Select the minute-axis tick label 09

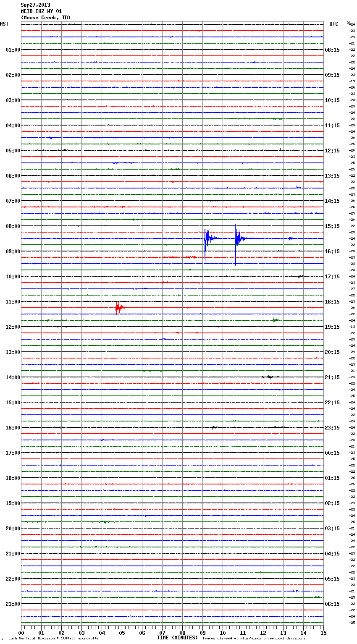pos(202,633)
